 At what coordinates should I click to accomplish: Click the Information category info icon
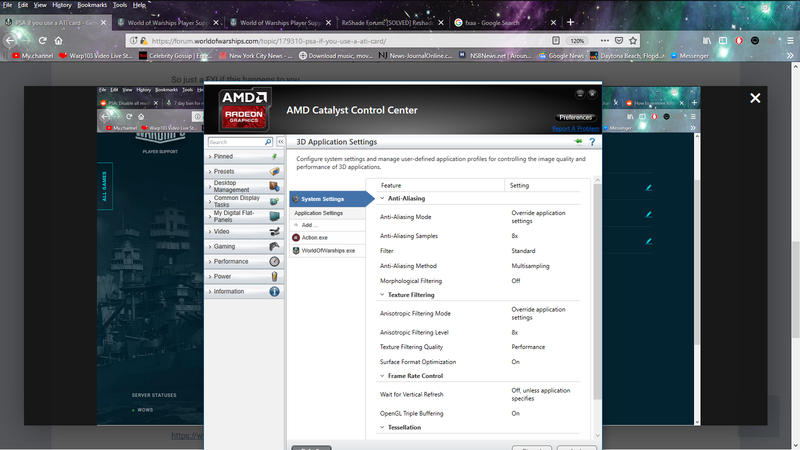274,291
